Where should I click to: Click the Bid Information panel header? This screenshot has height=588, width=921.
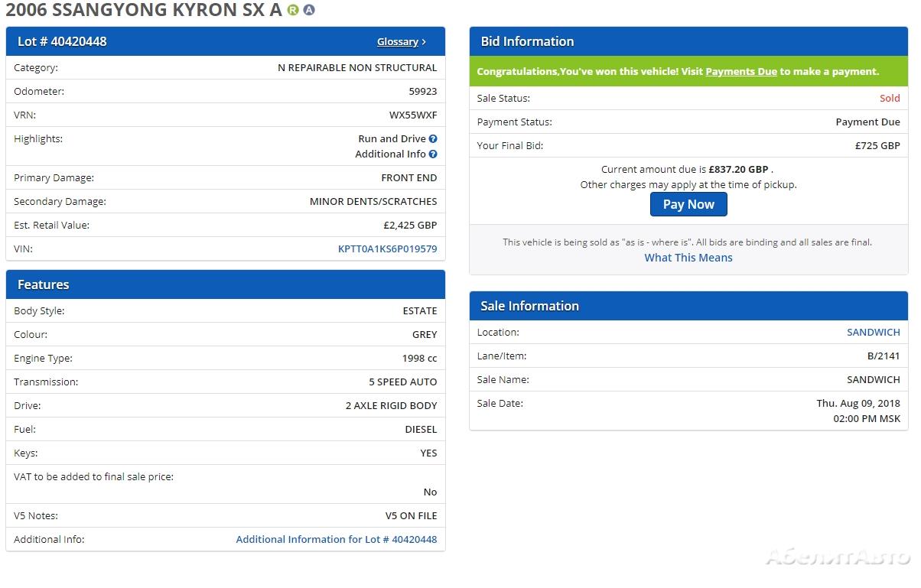click(688, 41)
